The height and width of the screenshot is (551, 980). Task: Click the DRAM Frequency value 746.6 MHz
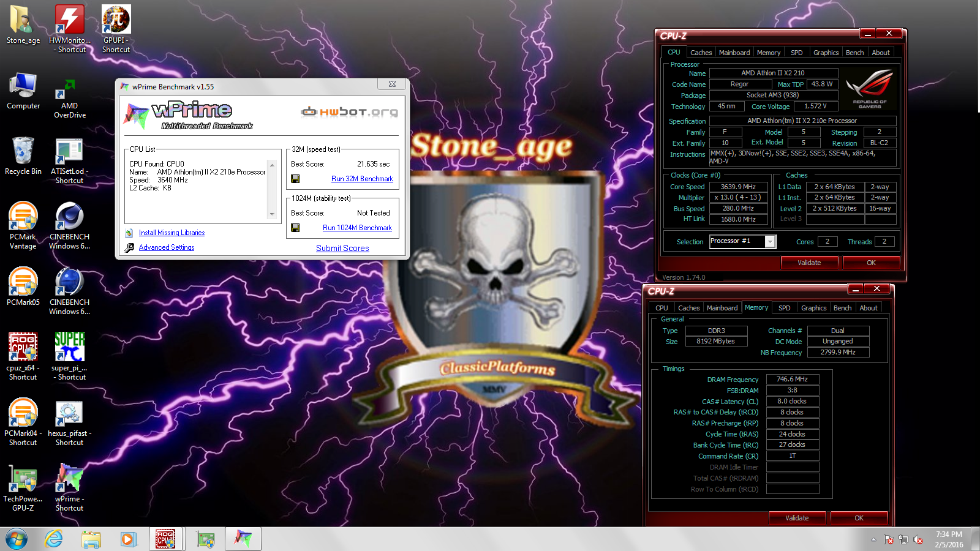point(793,379)
